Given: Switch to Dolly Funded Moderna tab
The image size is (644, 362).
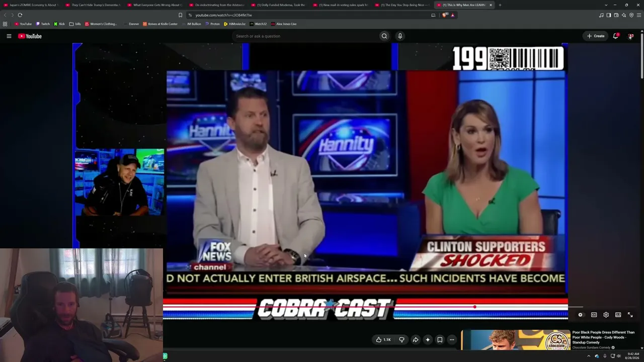Looking at the screenshot, I should tap(279, 5).
